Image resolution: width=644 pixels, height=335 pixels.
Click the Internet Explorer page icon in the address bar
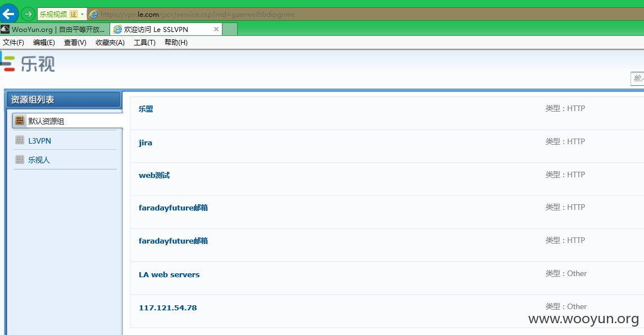pos(93,15)
